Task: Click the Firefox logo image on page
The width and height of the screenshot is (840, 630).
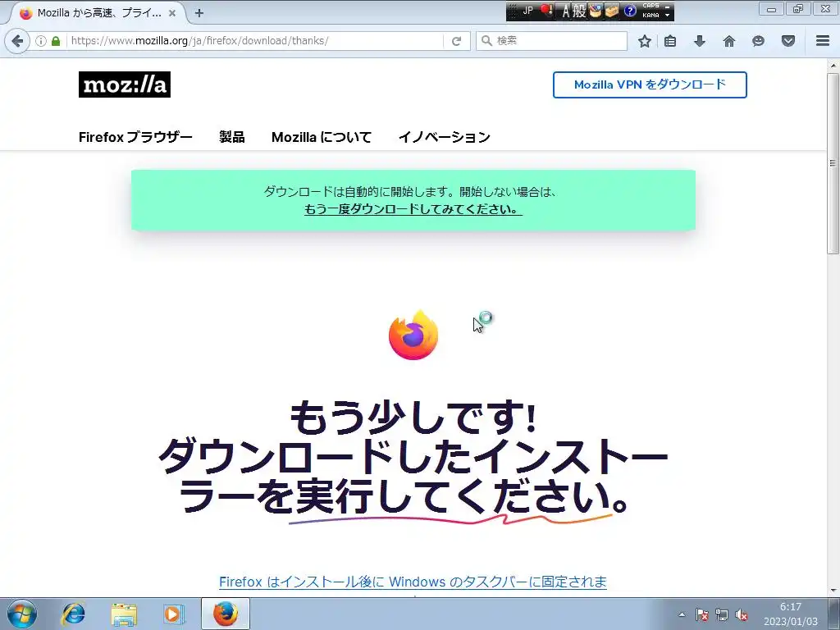Action: click(x=413, y=335)
